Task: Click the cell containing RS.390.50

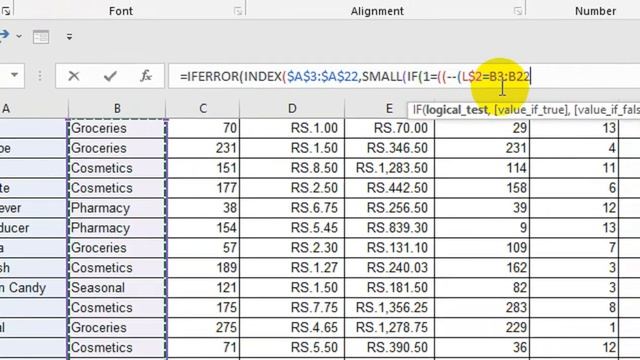Action: click(389, 348)
